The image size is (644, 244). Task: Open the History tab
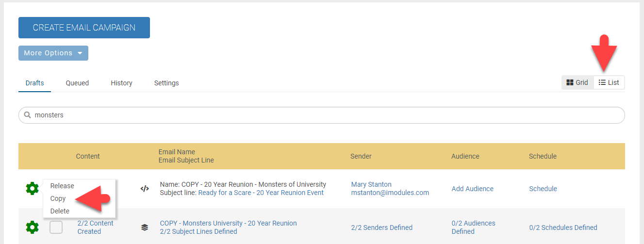[x=121, y=83]
